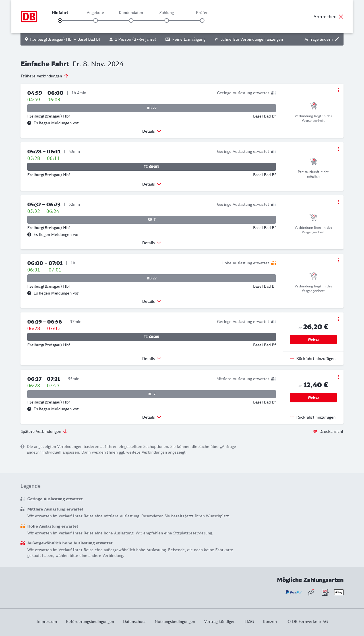364x636 pixels.
Task: Click the alert icon on 05:32 connection
Action: pyautogui.click(x=29, y=234)
